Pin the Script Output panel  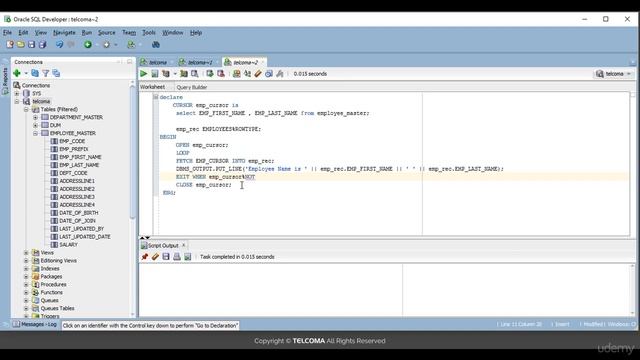pos(144,257)
